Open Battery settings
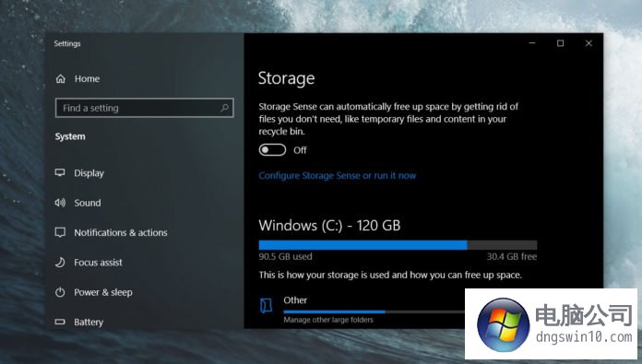 click(89, 323)
